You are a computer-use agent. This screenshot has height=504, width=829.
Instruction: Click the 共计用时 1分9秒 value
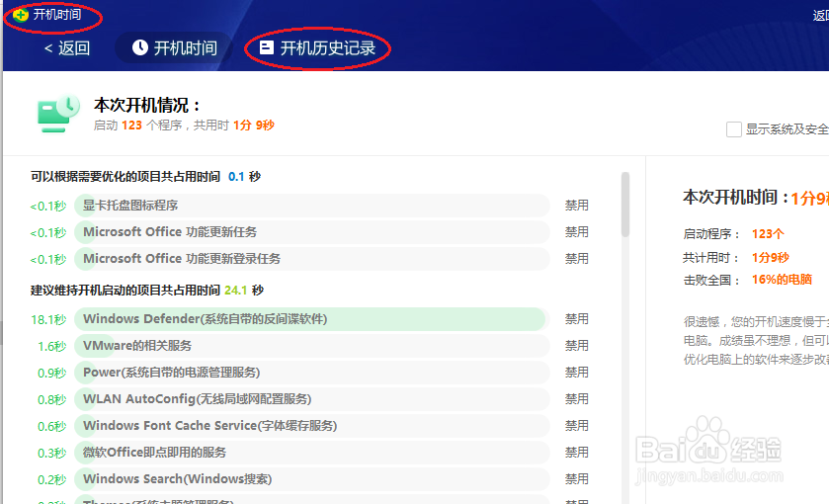pyautogui.click(x=771, y=258)
